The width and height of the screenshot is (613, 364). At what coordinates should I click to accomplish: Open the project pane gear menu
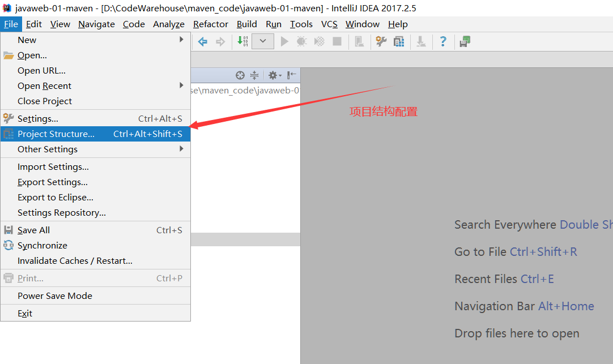coord(275,75)
